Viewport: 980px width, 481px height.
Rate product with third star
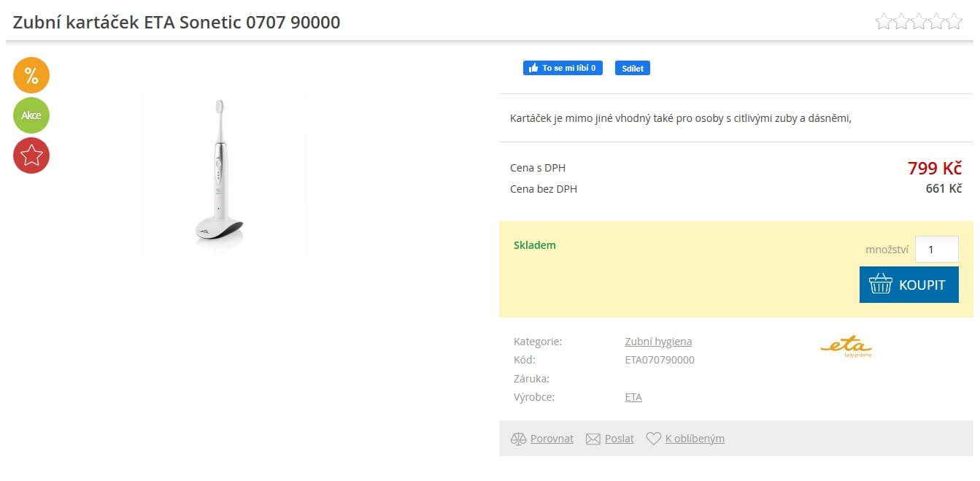tap(919, 22)
